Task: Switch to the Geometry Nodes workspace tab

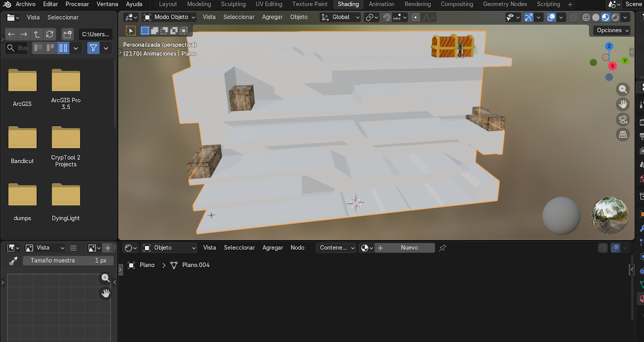Action: (505, 4)
